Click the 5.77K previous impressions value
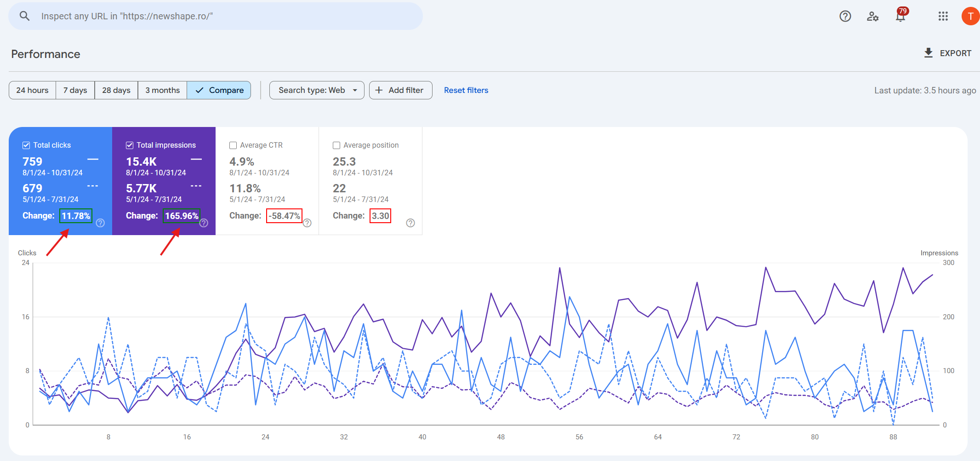980x461 pixels. tap(142, 188)
